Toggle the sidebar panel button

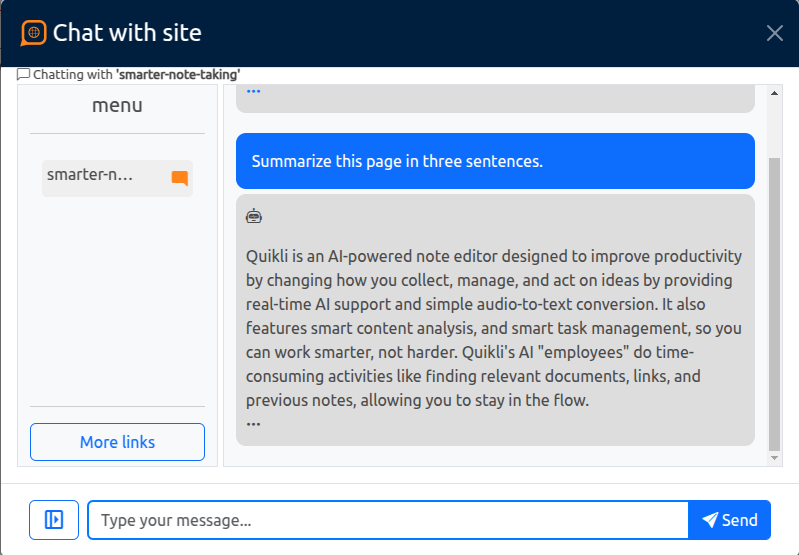54,520
